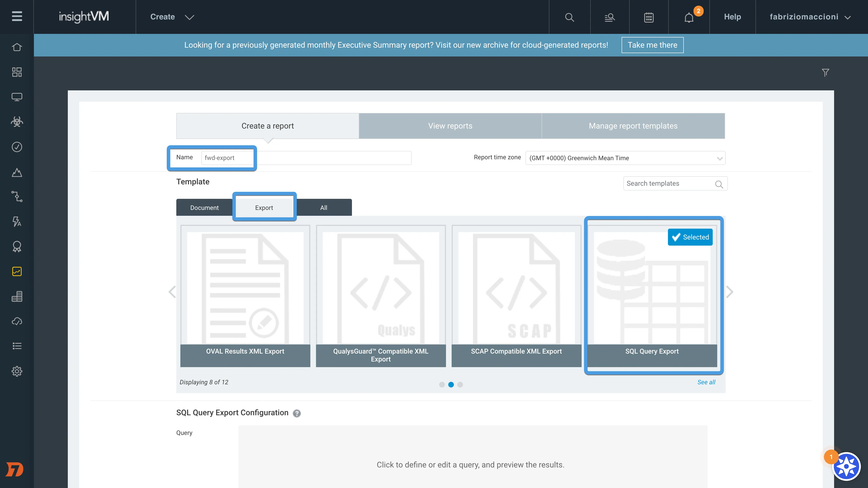
Task: Open the Vulnerabilities biohazard icon
Action: point(17,122)
